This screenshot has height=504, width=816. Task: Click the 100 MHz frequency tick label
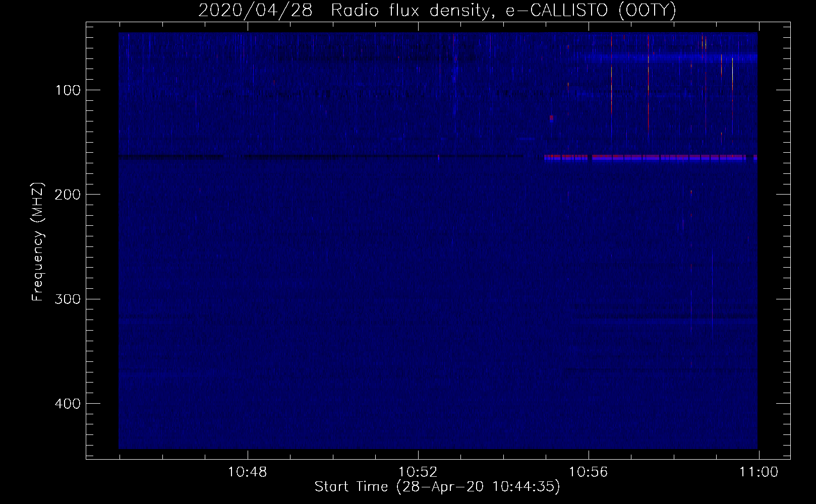(69, 90)
